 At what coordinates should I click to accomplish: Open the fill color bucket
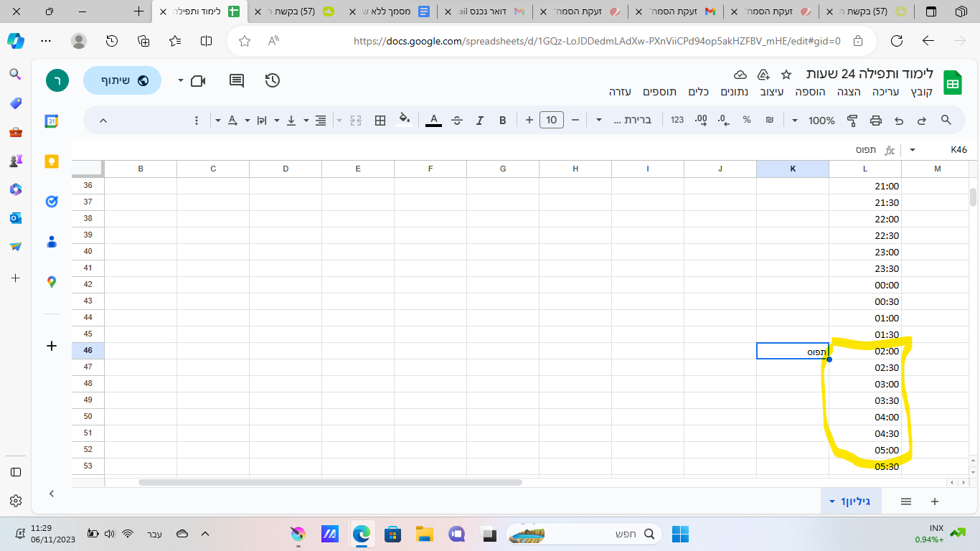[404, 120]
